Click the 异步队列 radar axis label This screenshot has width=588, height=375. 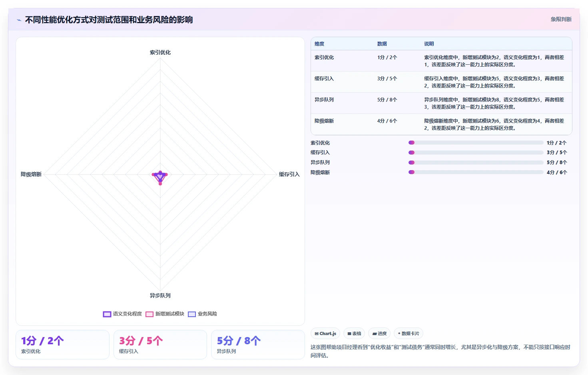click(160, 296)
